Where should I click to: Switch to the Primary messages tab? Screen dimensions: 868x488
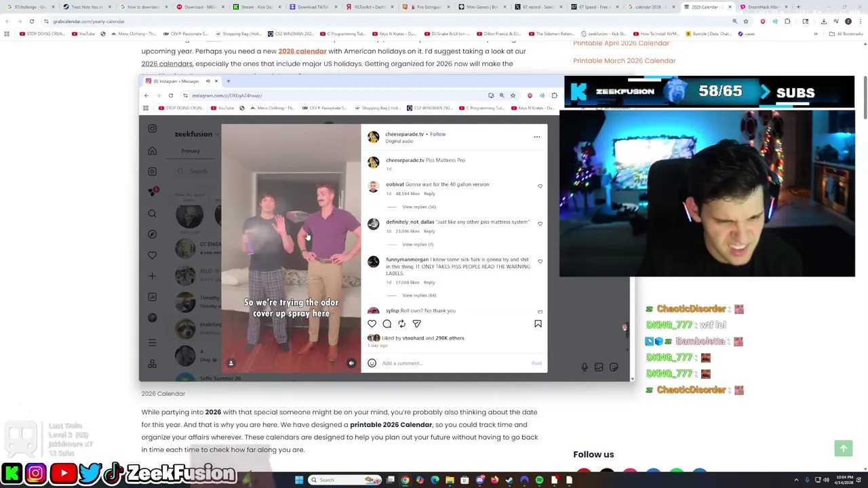(191, 151)
